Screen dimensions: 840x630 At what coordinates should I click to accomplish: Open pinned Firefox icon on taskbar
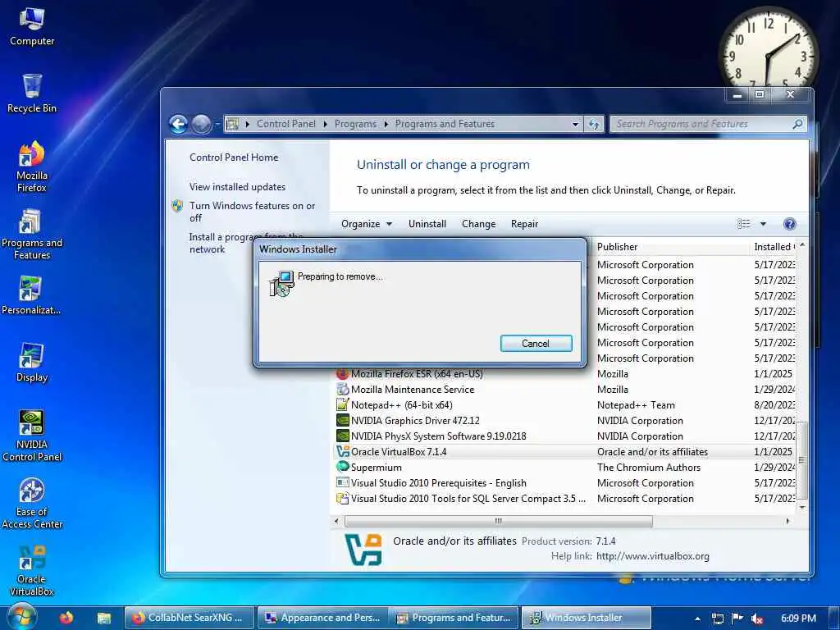[x=66, y=618]
